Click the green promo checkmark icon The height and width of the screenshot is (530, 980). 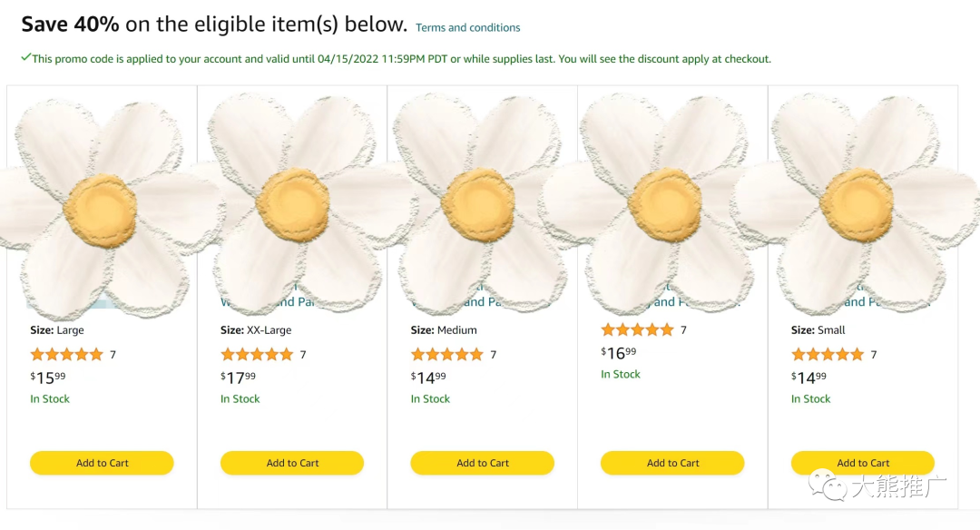click(x=26, y=58)
